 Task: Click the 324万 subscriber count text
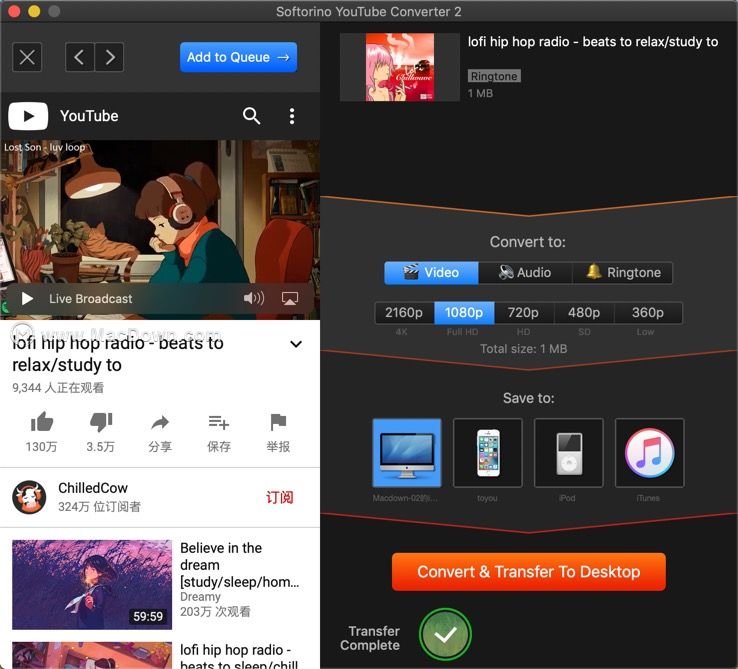99,507
